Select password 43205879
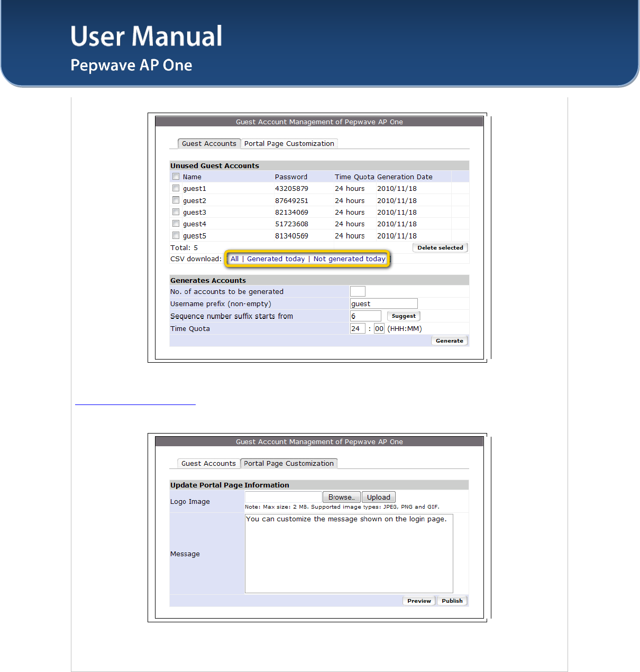The image size is (640, 672). click(x=291, y=188)
